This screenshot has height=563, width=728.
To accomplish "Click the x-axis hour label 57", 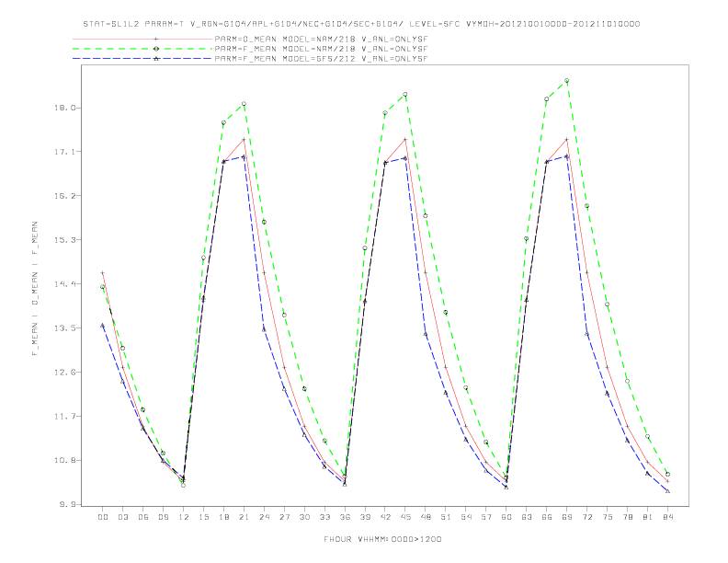I will click(486, 517).
